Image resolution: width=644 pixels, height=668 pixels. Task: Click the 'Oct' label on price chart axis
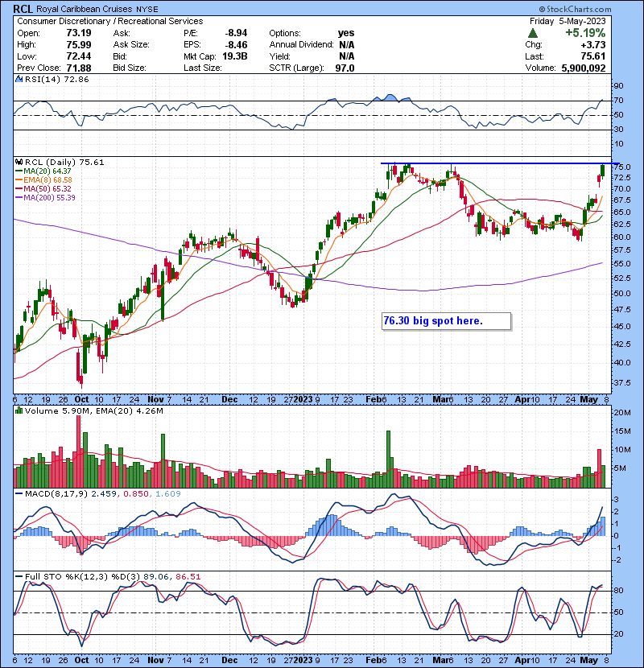(81, 400)
